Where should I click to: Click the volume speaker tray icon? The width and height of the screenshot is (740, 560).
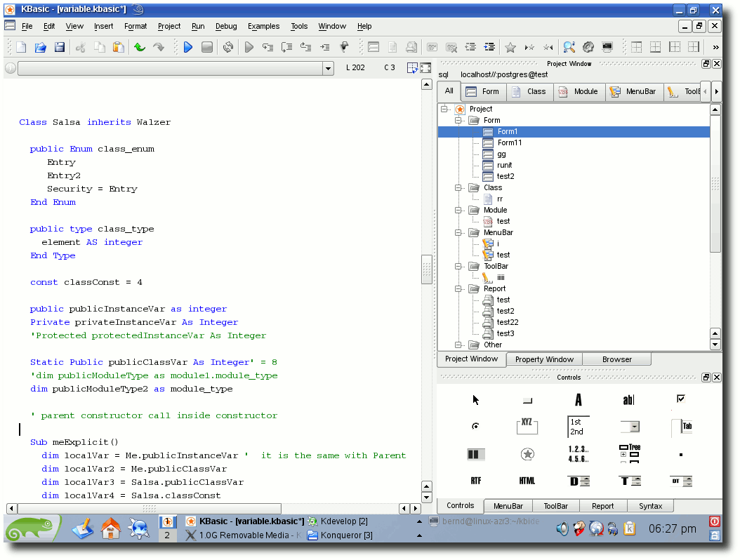(562, 528)
